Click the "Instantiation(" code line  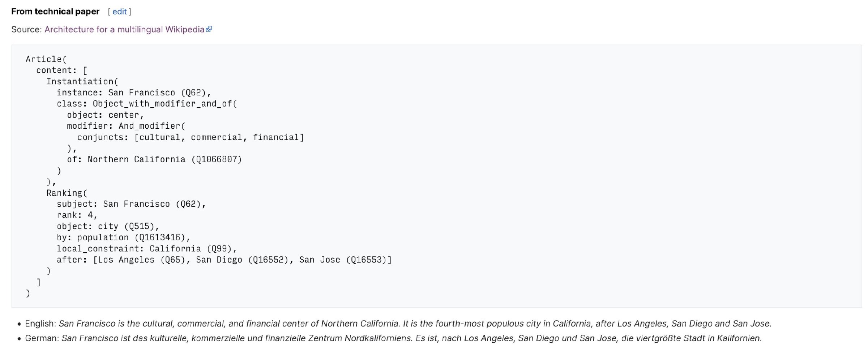[x=82, y=82]
